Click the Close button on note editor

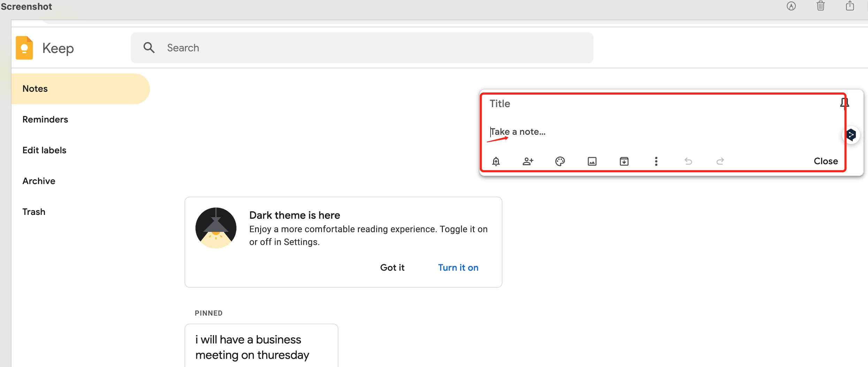coord(825,161)
